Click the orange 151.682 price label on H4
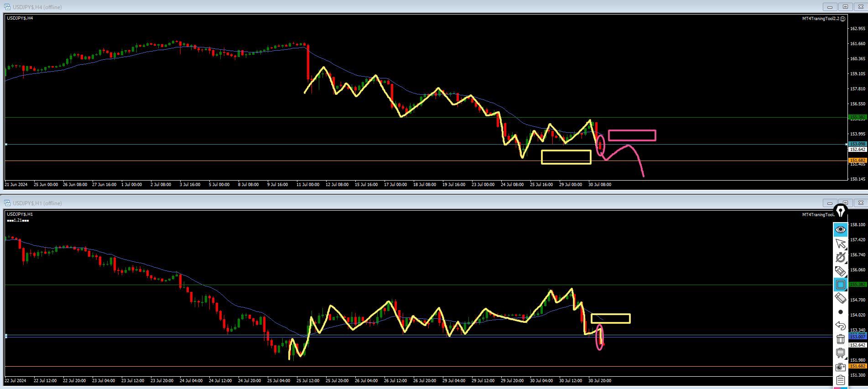 (857, 160)
